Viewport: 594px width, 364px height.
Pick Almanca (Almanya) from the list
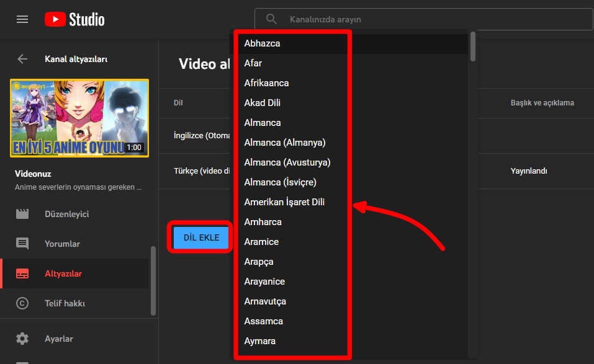(285, 143)
